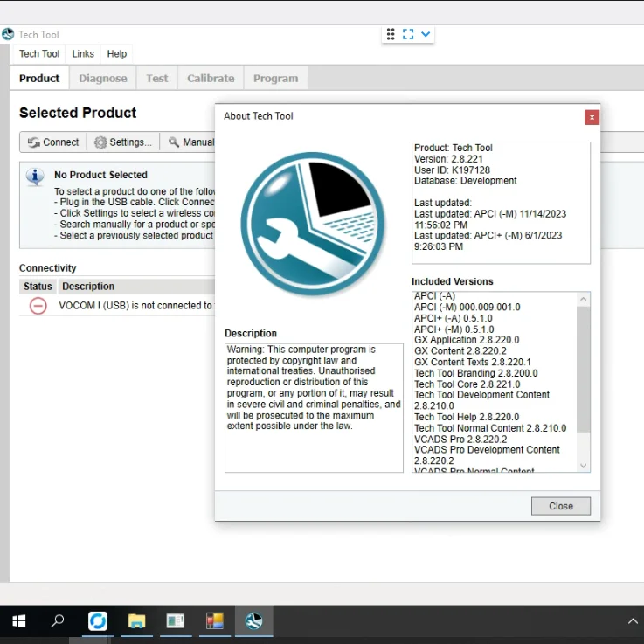Click the red not-connected status icon
This screenshot has height=644, width=644.
pos(38,306)
